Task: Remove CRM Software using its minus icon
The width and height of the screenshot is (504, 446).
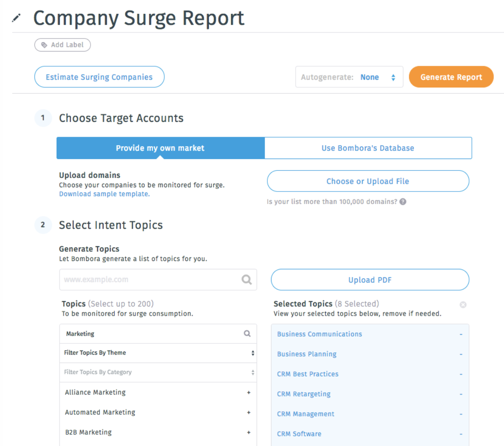Action: (461, 433)
